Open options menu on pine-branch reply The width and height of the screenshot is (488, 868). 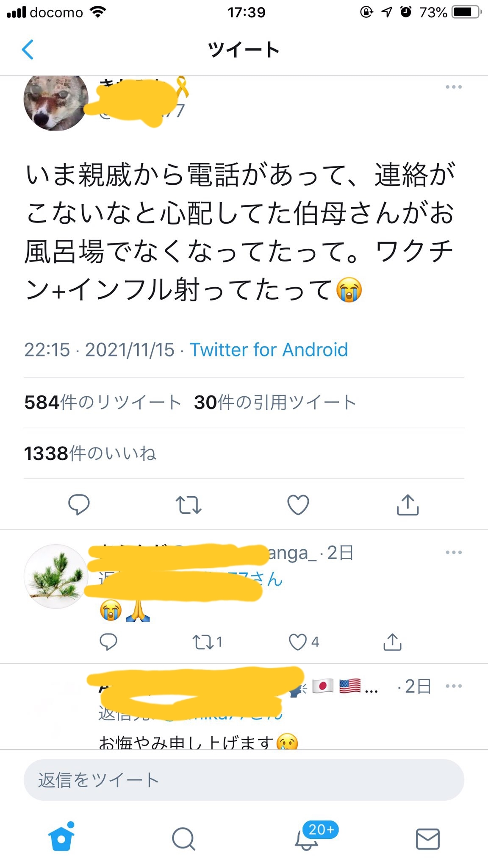coord(454,552)
